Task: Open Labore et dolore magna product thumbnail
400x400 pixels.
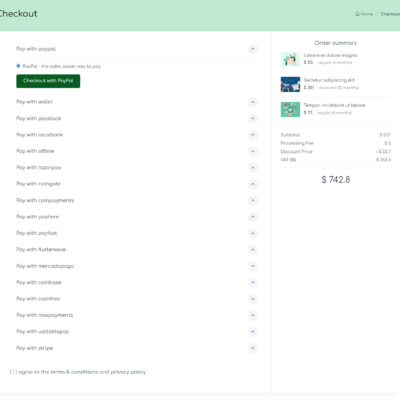Action: pos(290,59)
